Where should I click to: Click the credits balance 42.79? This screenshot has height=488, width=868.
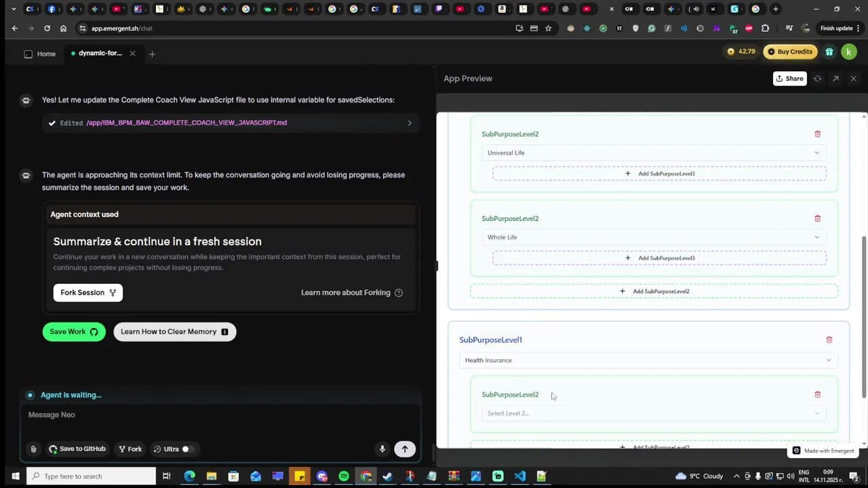[741, 52]
